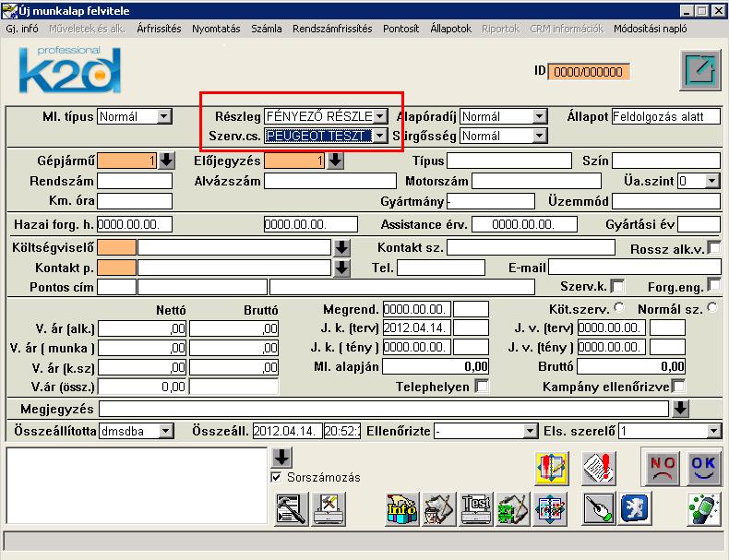Open the colorful Info icon
The height and width of the screenshot is (560, 729).
pos(401,509)
